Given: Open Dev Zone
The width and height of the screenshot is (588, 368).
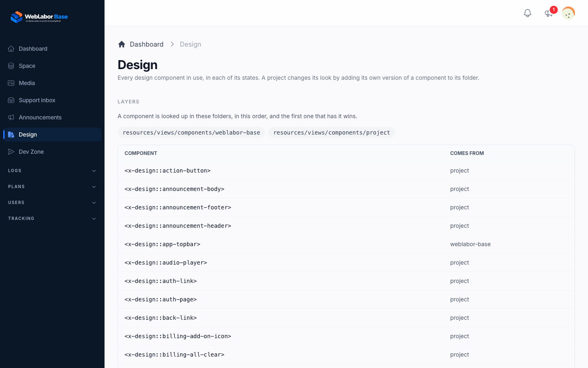Looking at the screenshot, I should (x=52, y=152).
